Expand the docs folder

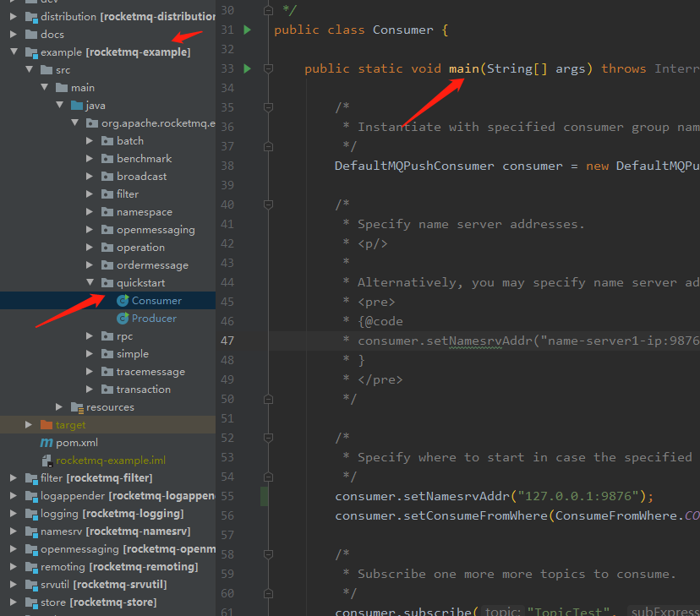[x=14, y=35]
